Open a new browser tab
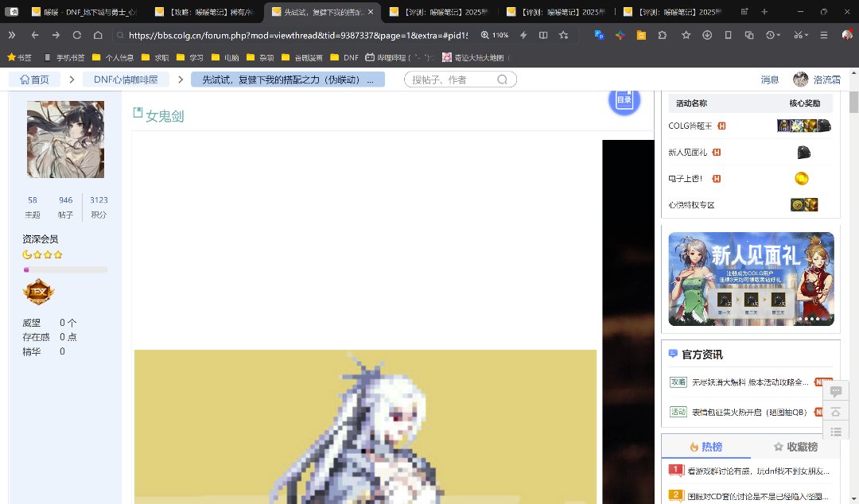Screen dimensions: 859x504 point(764,11)
